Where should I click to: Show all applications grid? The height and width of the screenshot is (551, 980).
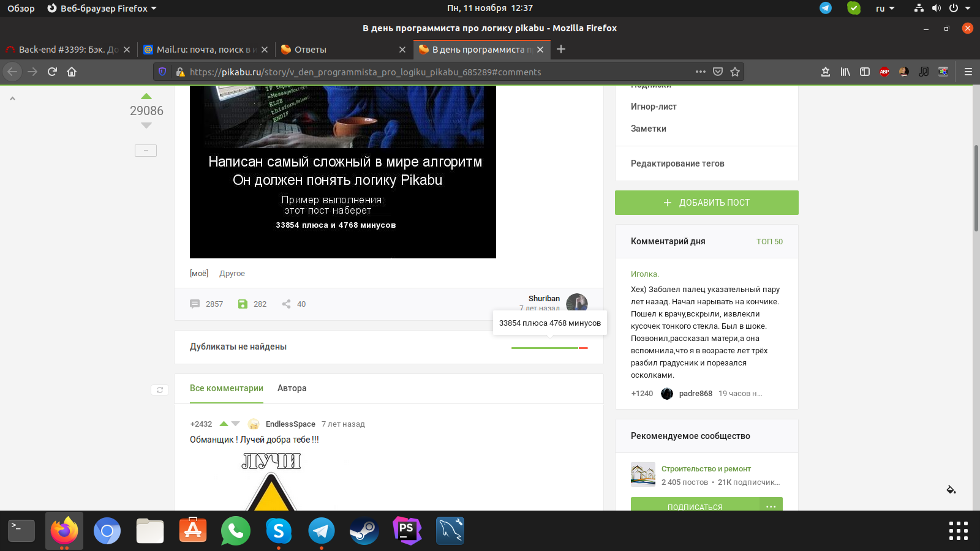959,531
